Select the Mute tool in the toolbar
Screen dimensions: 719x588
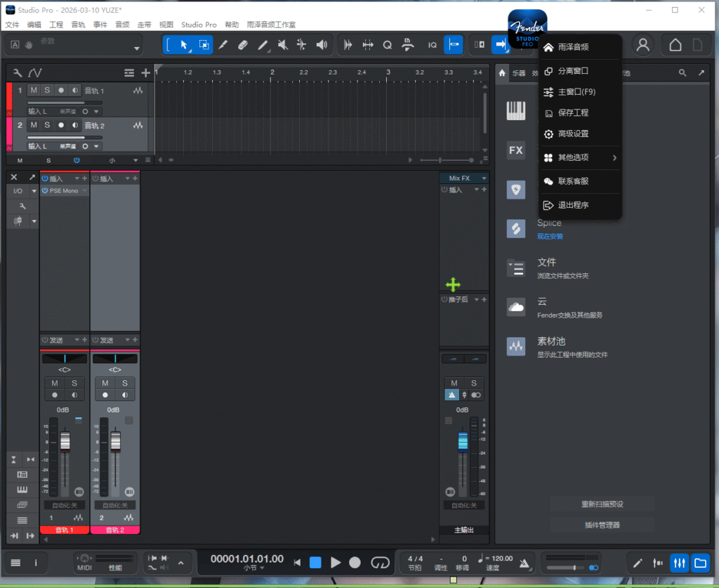(284, 44)
